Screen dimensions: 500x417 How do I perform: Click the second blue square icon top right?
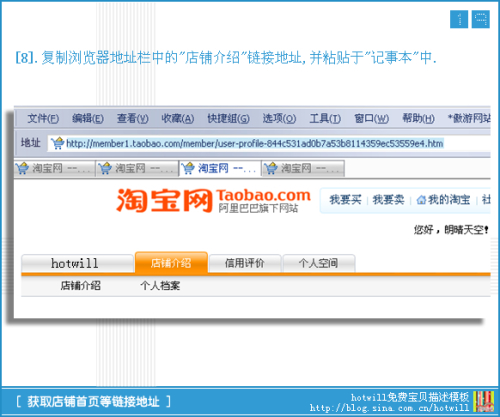pos(481,19)
